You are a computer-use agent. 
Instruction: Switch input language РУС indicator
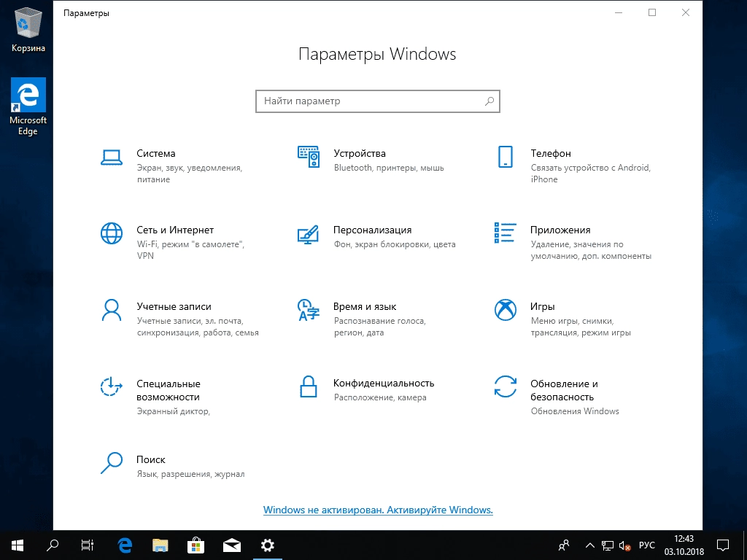click(x=647, y=545)
